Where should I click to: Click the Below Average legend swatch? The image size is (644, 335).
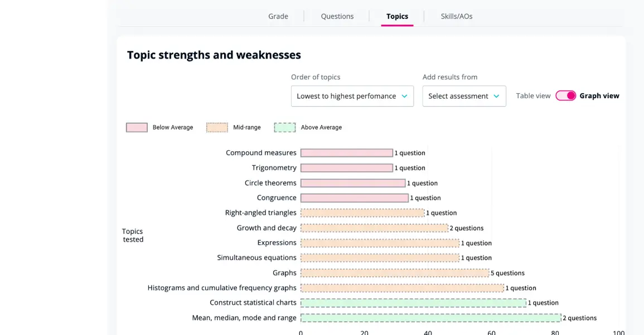[137, 127]
